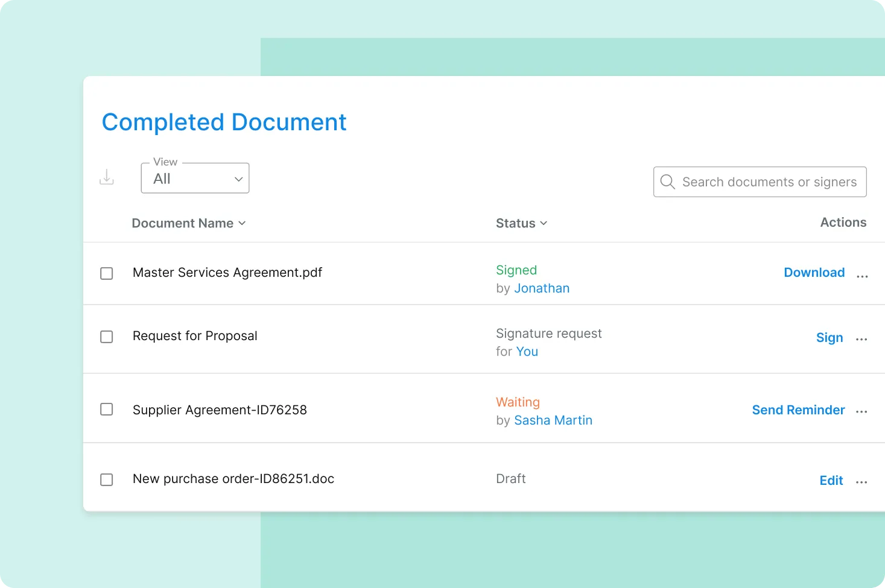The height and width of the screenshot is (588, 885).
Task: Send a reminder for Supplier Agreement-ID76258
Action: [x=798, y=409]
